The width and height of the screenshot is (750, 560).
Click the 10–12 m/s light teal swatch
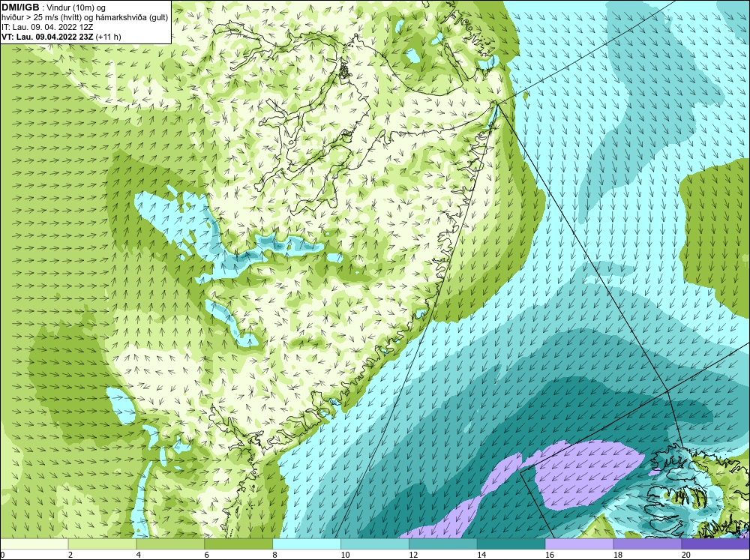[x=375, y=544]
